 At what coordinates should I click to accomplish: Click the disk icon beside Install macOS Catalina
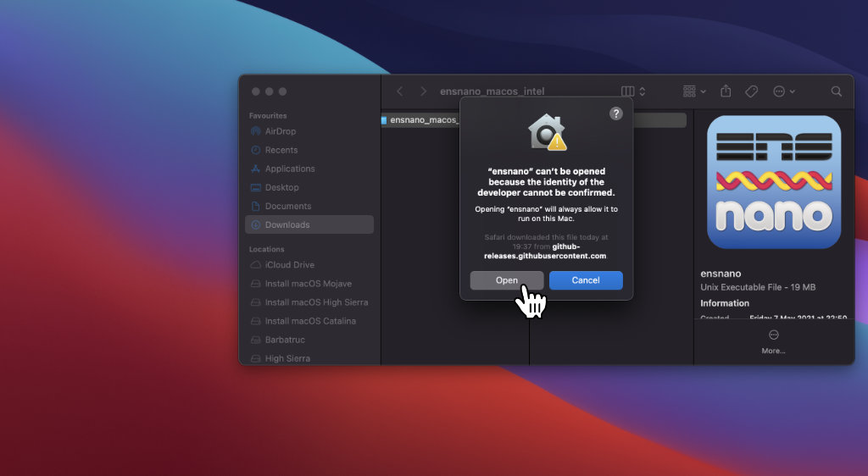coord(255,321)
